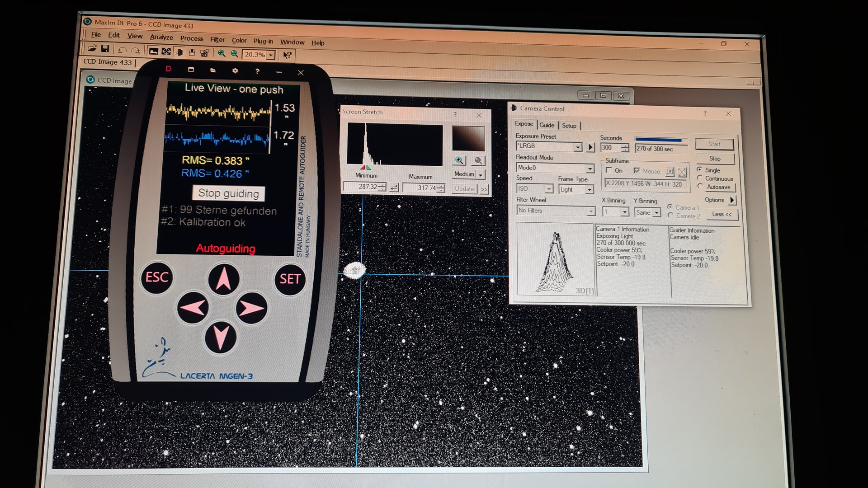
Task: Switch to the Guide tab
Action: click(547, 125)
